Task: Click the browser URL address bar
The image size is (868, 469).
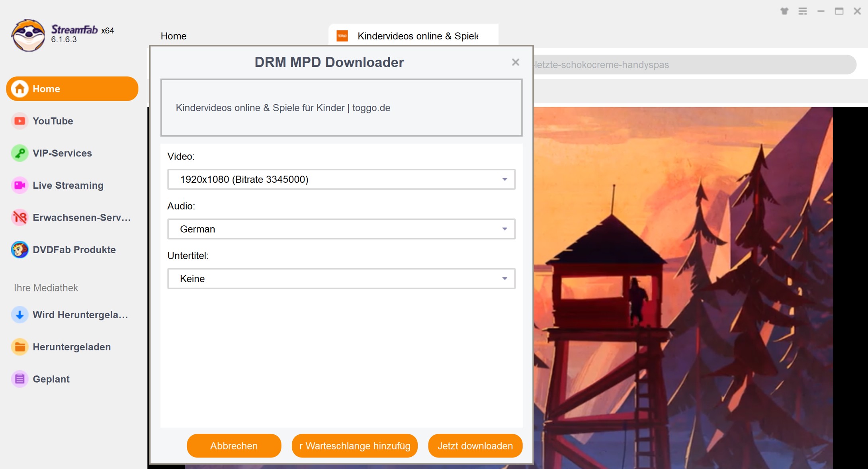Action: (x=695, y=64)
